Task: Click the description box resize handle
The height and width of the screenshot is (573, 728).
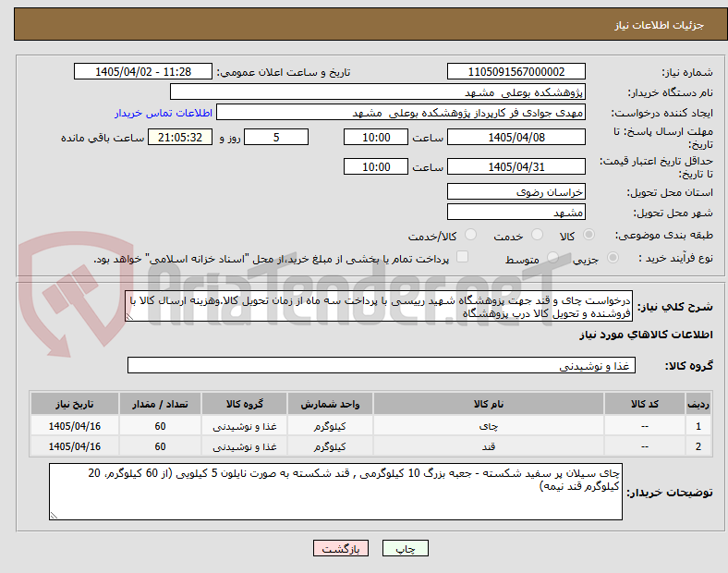Action: [x=129, y=317]
